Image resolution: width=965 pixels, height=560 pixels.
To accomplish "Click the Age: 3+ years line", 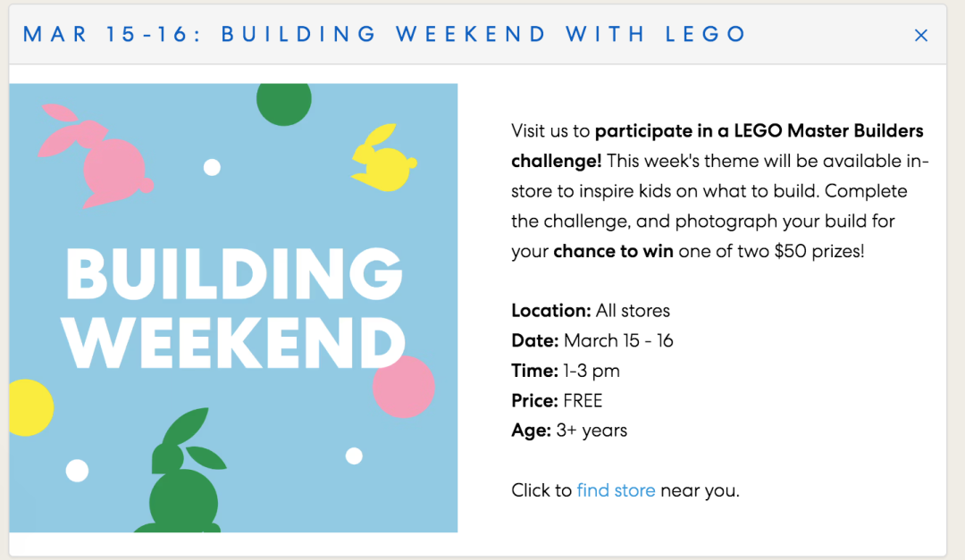I will click(569, 430).
